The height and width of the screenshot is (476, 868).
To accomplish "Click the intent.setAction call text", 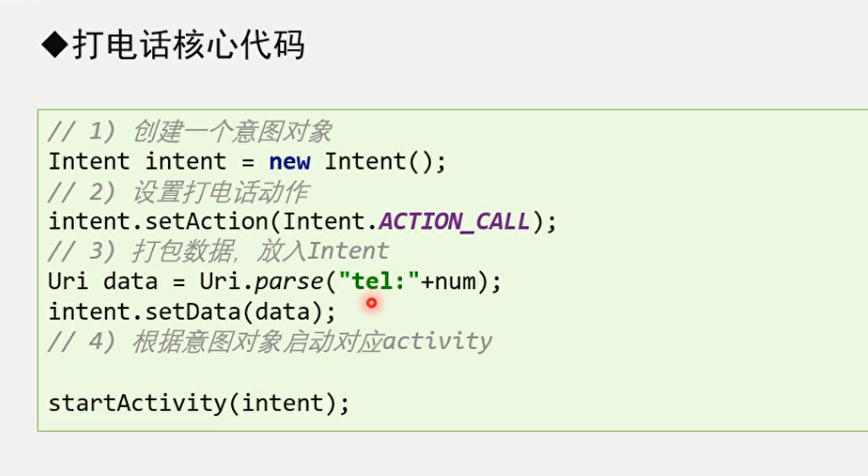I will point(158,221).
